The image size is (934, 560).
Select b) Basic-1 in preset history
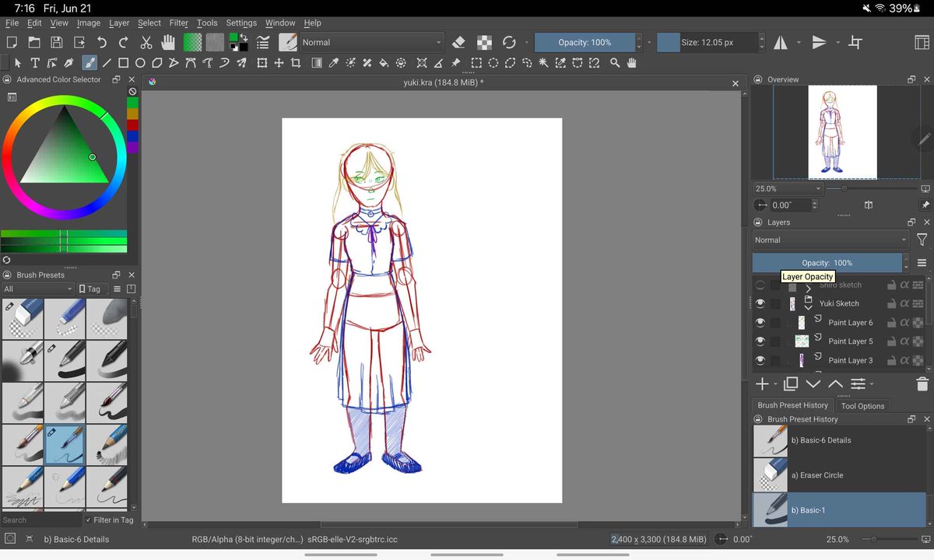(841, 510)
